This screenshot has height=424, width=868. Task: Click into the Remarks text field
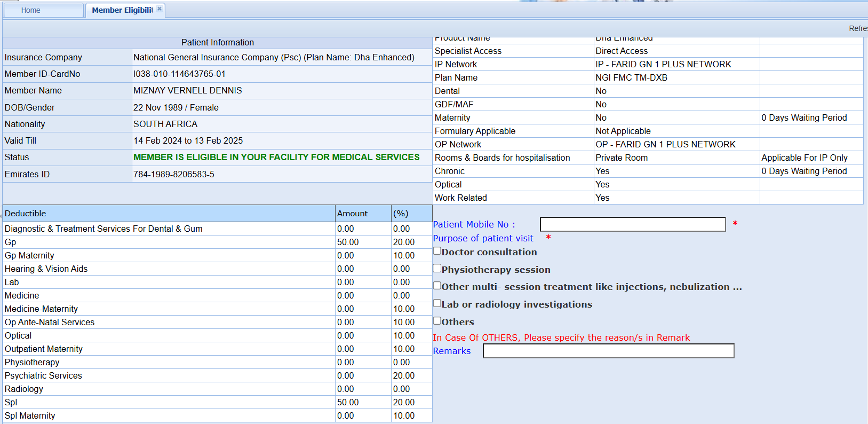[608, 351]
